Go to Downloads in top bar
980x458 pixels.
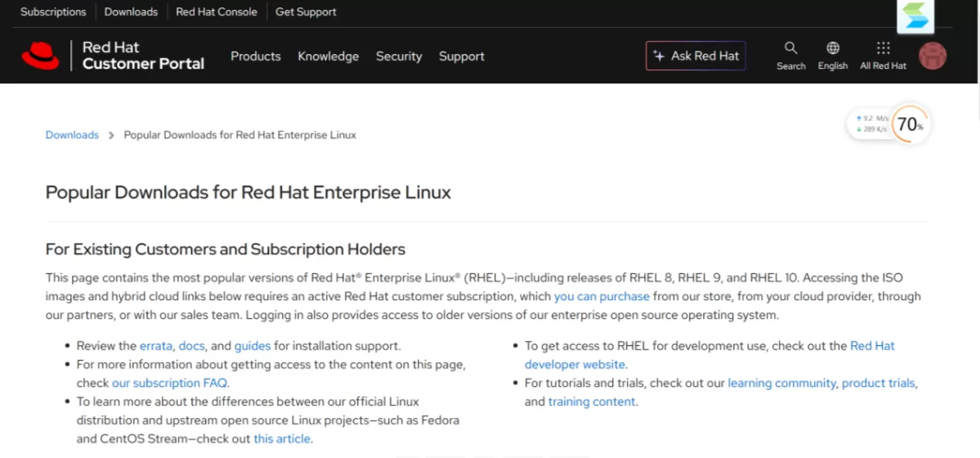pos(131,12)
